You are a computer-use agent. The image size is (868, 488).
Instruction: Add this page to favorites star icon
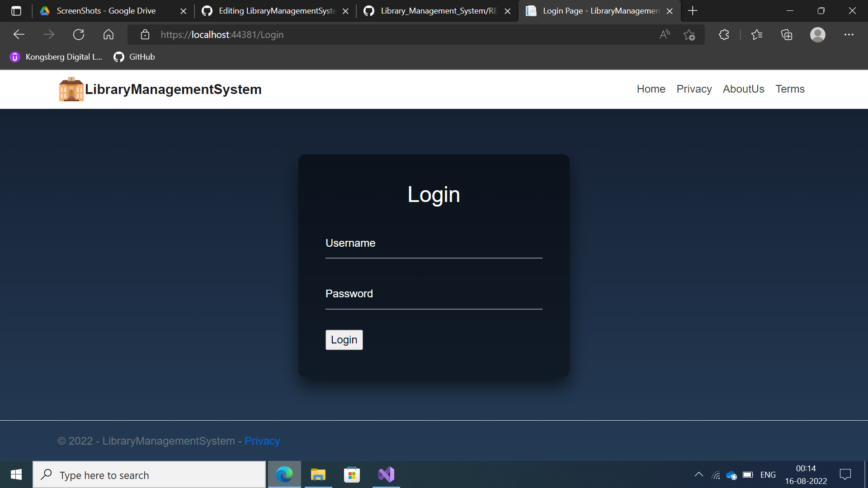(x=689, y=35)
